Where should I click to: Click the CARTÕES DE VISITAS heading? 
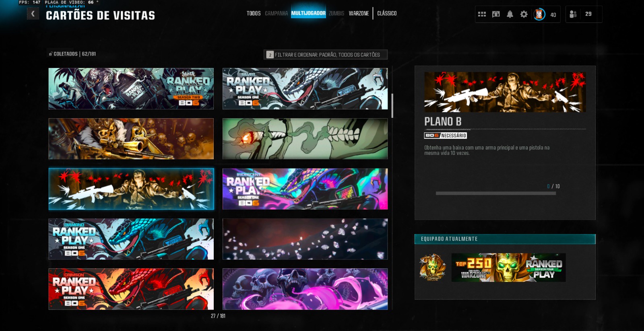tap(100, 16)
